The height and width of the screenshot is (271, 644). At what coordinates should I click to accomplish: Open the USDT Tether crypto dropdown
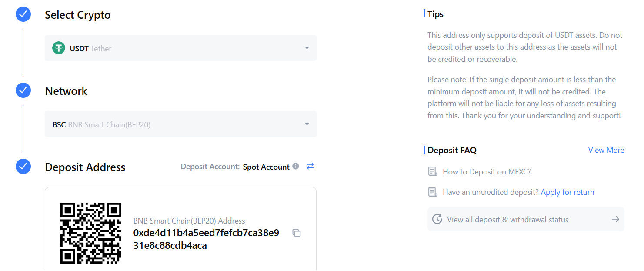pyautogui.click(x=180, y=48)
